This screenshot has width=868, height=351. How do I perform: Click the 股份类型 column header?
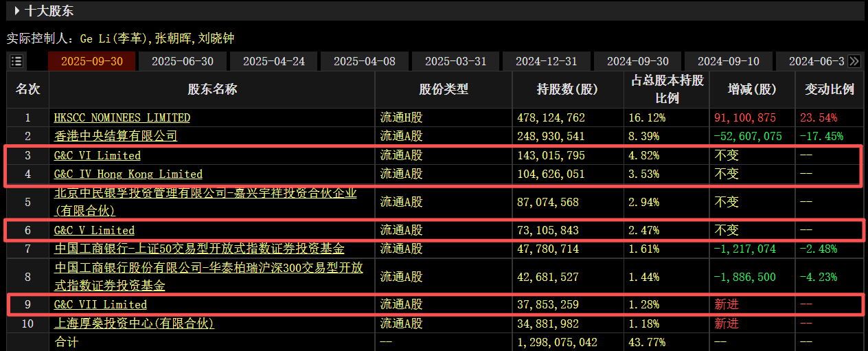[444, 89]
